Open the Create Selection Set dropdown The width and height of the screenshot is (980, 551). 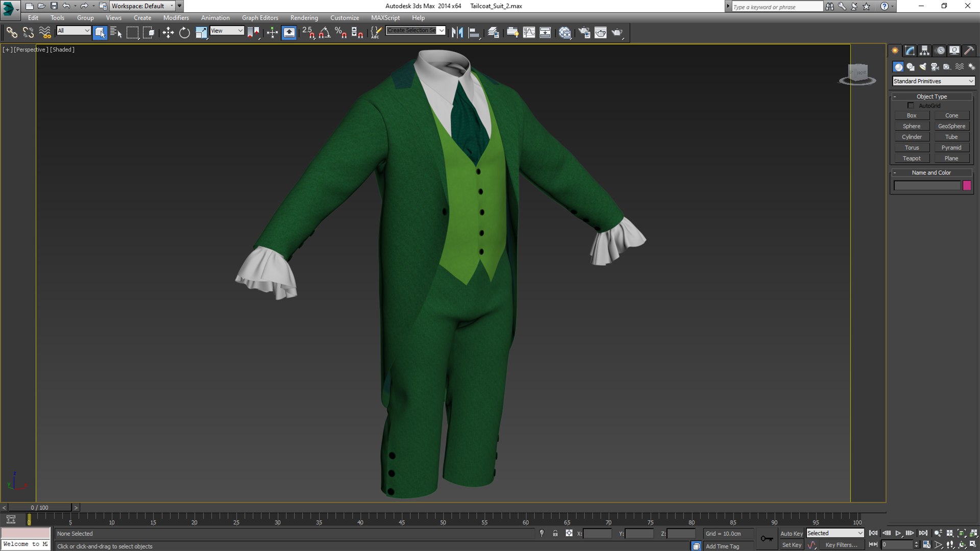[x=415, y=30]
